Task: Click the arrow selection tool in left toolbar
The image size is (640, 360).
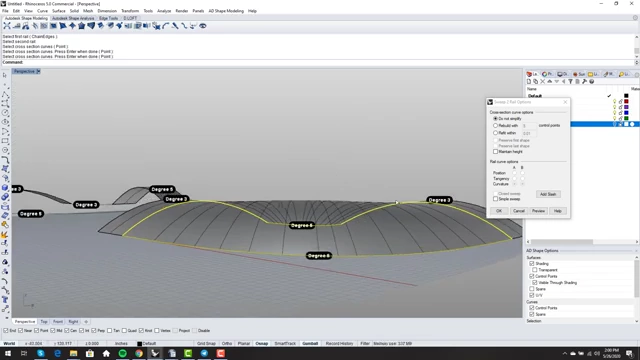Action: click(5, 75)
